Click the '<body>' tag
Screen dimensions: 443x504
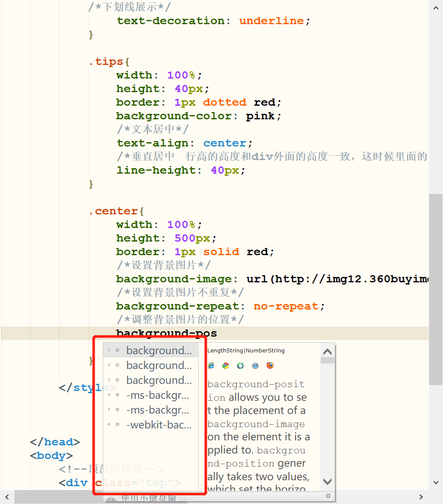[x=51, y=456]
